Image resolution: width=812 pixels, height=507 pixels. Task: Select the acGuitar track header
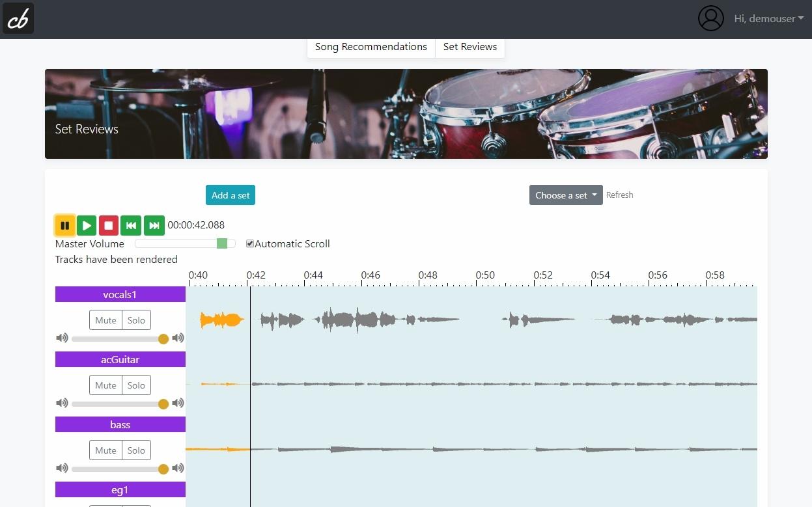120,359
